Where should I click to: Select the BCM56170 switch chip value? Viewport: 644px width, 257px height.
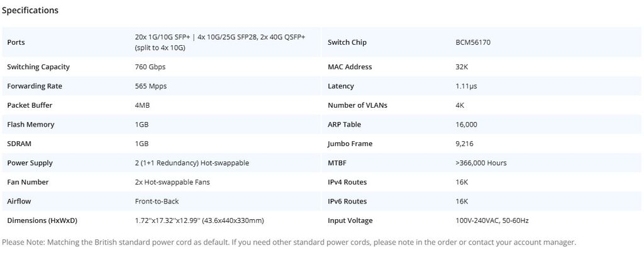coord(473,42)
